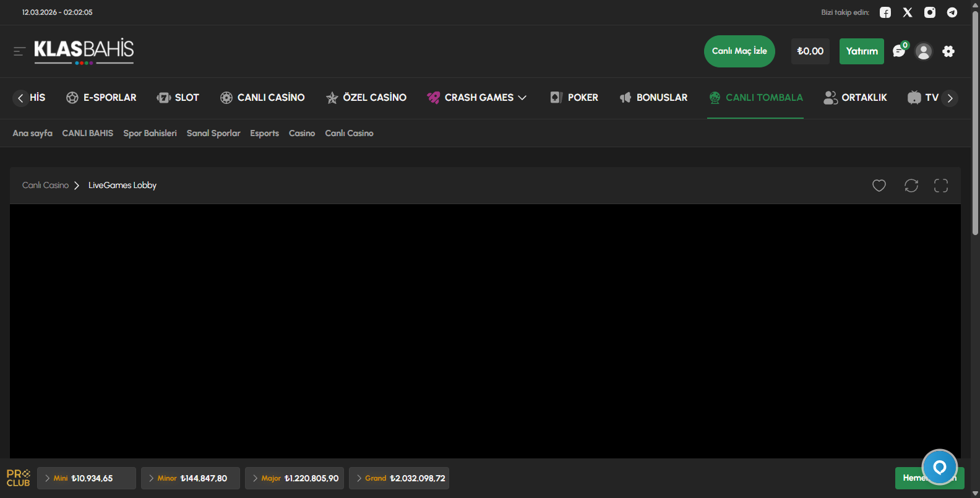
Task: Click the page vertical scrollbar
Action: coord(975,124)
